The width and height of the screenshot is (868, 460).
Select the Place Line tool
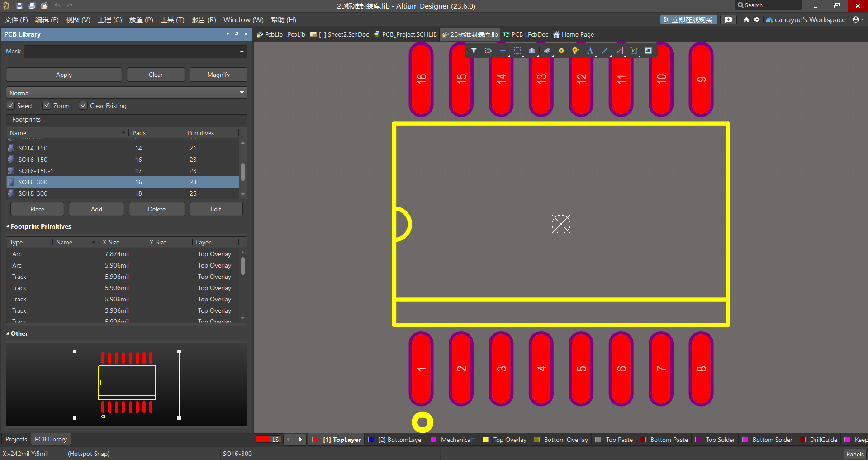605,51
